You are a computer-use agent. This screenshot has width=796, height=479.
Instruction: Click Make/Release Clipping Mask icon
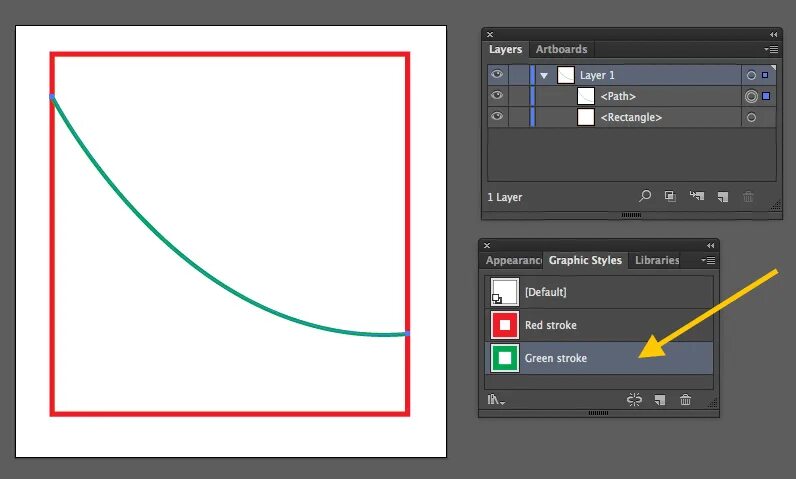click(670, 197)
